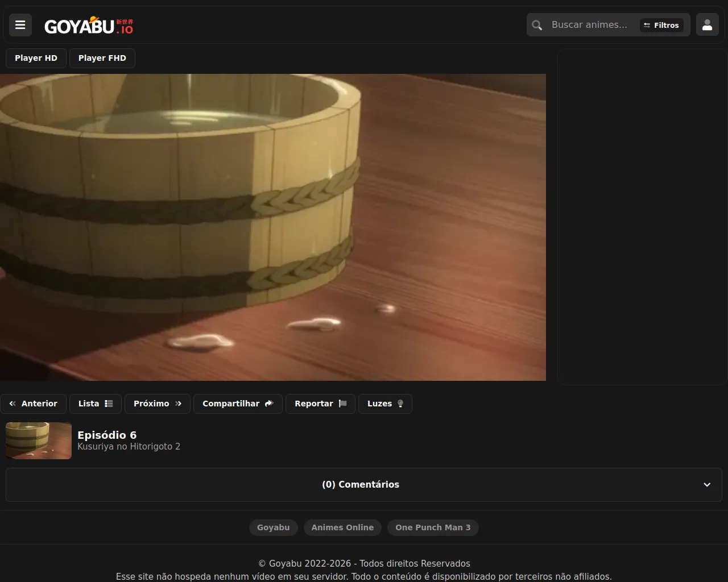728x582 pixels.
Task: Go to the Anterior episode
Action: 34,404
